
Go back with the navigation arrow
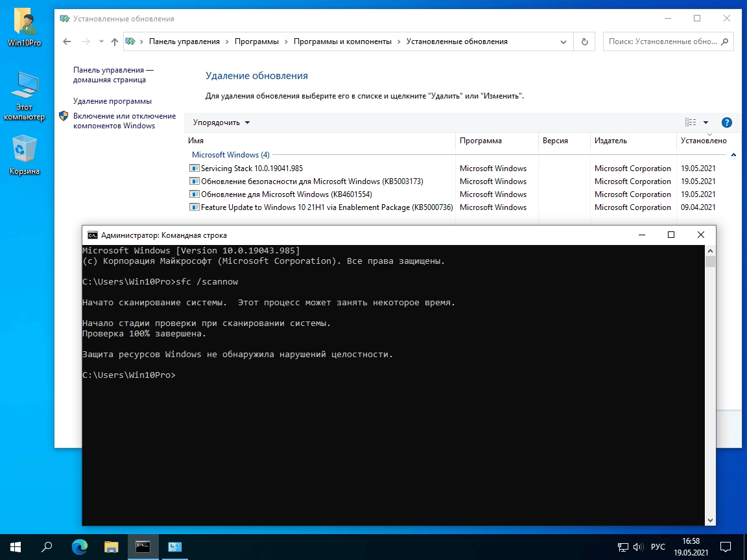(x=67, y=41)
